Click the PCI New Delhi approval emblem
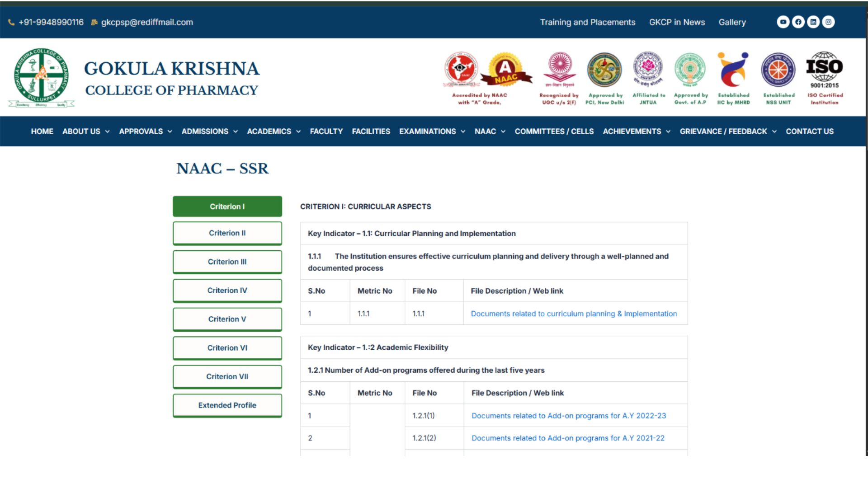Screen dimensions: 868x488 pos(604,70)
